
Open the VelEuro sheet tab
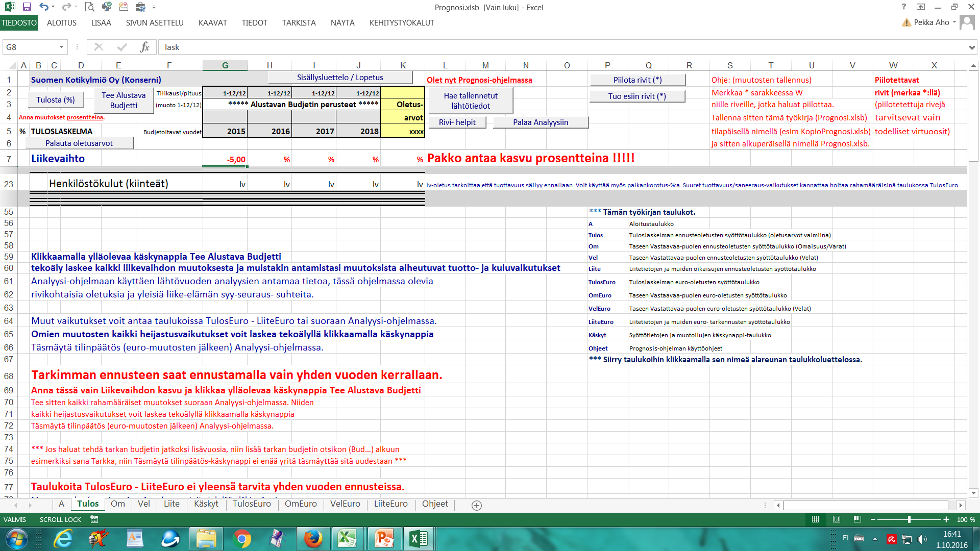coord(345,504)
